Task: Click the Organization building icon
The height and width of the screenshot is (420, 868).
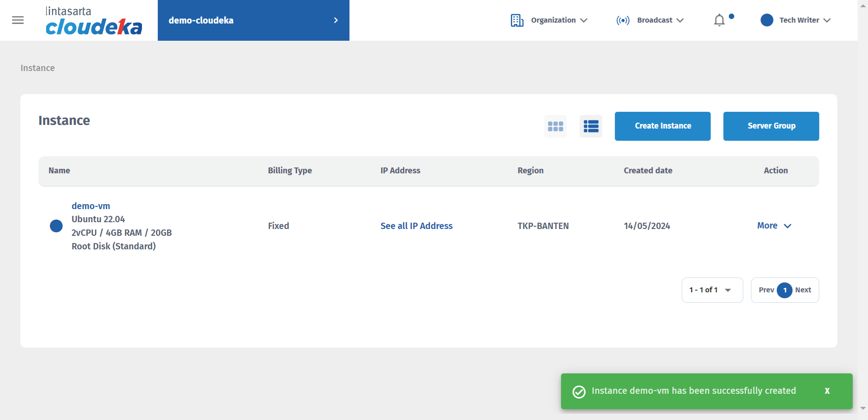Action: (x=517, y=20)
